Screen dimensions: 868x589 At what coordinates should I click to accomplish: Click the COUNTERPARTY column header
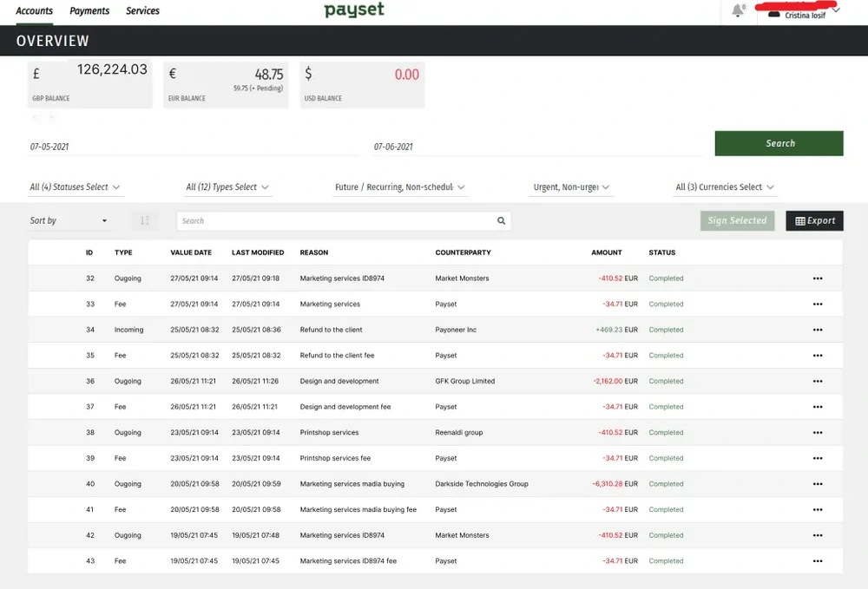click(463, 252)
